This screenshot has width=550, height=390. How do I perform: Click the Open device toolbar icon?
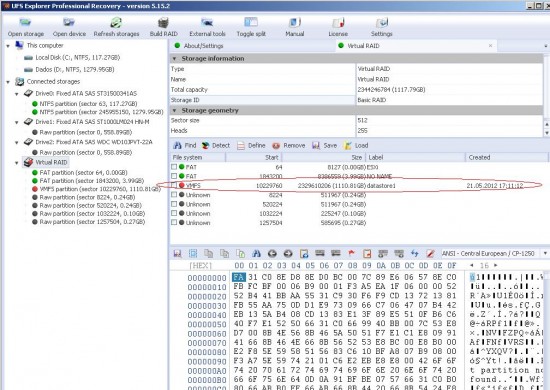coord(69,23)
